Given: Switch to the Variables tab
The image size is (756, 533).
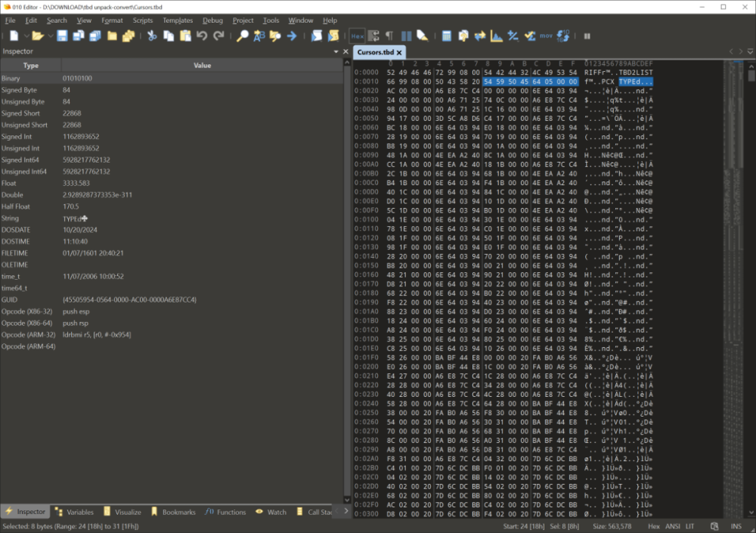Looking at the screenshot, I should [x=74, y=512].
